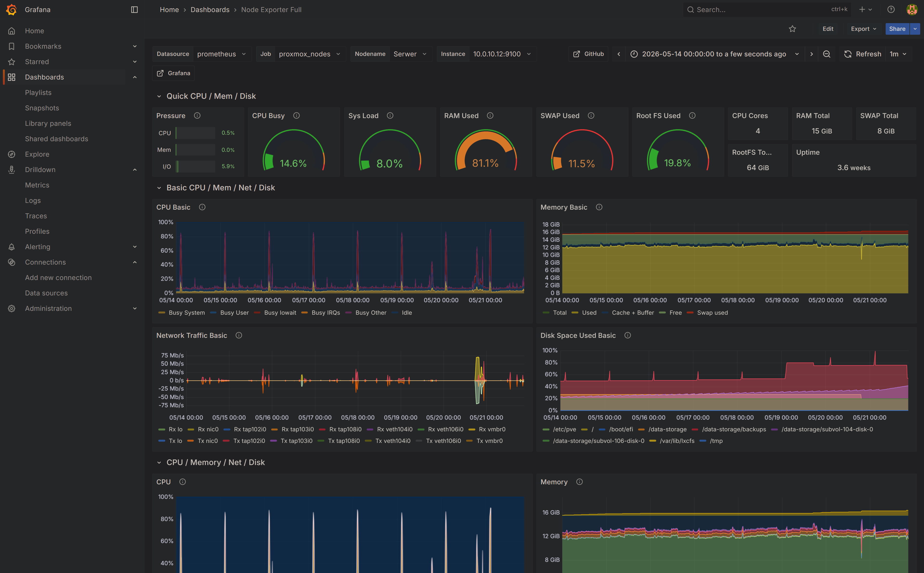
Task: Toggle the sidebar dock menu icon
Action: (x=134, y=9)
